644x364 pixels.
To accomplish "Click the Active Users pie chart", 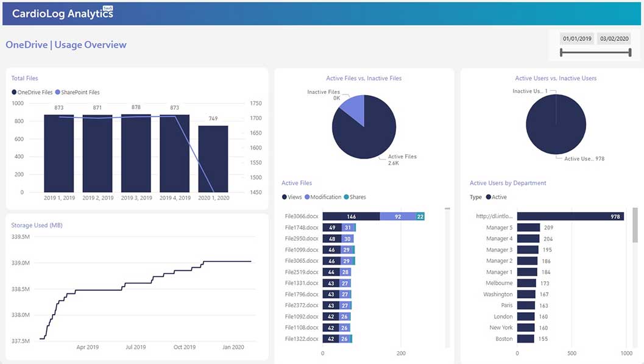I will coord(556,124).
